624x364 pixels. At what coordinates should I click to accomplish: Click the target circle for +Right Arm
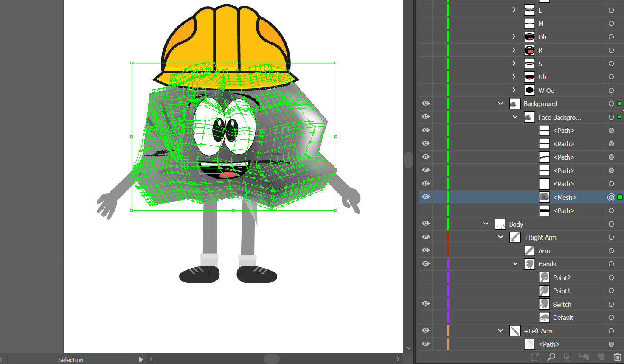coord(611,237)
